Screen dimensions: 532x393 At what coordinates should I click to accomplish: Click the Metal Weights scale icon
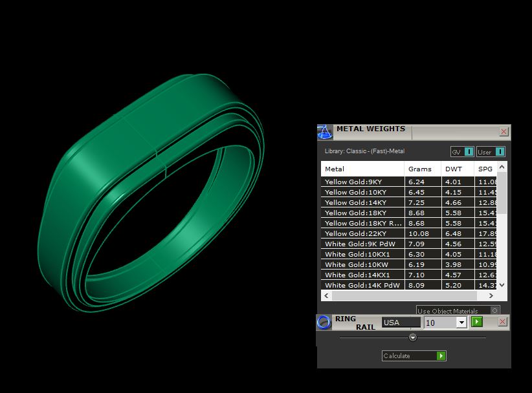coord(325,132)
